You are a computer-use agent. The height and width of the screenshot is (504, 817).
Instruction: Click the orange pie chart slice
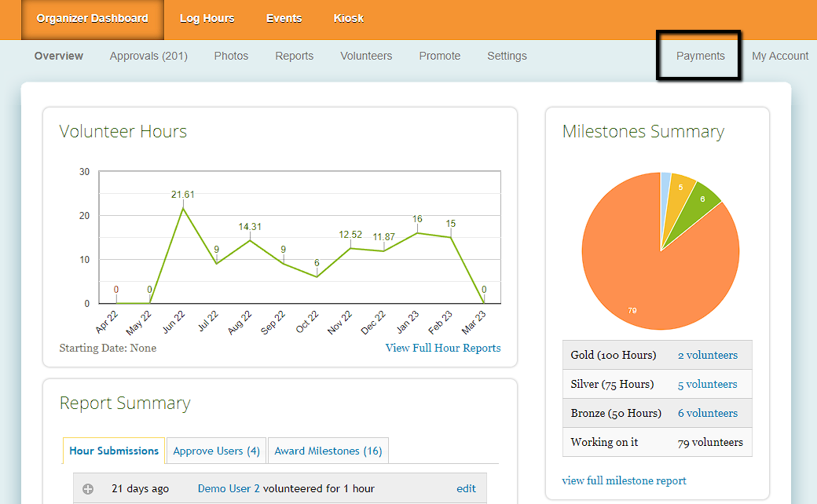pos(644,275)
